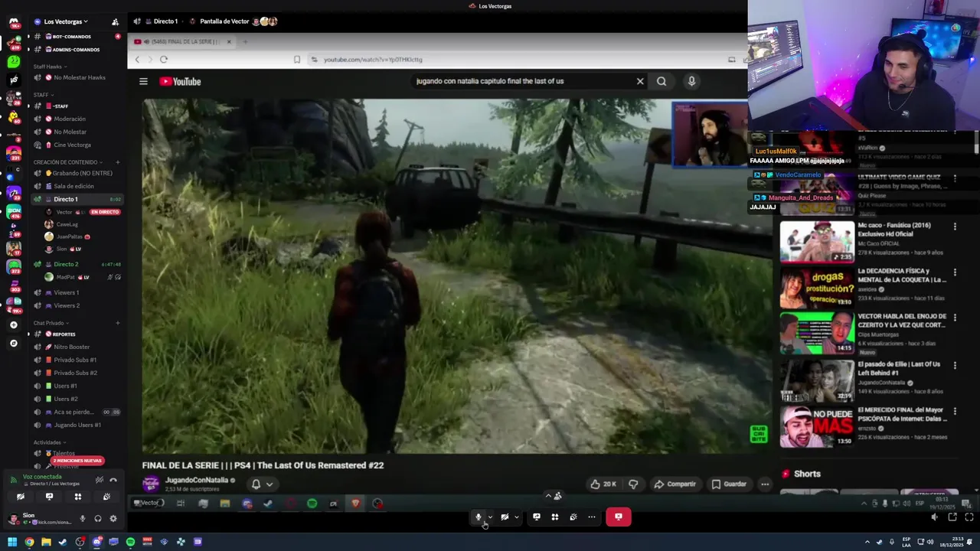Click Add a Server plus button

tap(13, 324)
